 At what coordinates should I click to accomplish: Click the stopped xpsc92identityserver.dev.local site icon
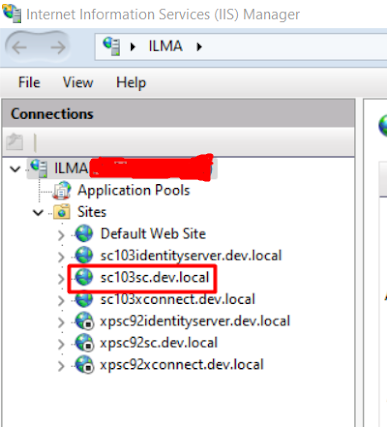(84, 321)
